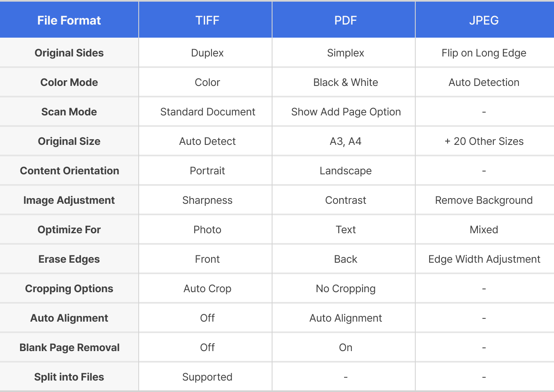This screenshot has width=554, height=392.
Task: Click the Image Adjustment row label
Action: tap(69, 200)
